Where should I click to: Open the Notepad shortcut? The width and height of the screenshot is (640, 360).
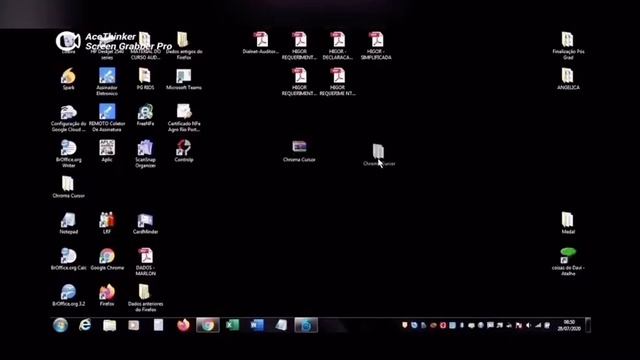tap(68, 223)
